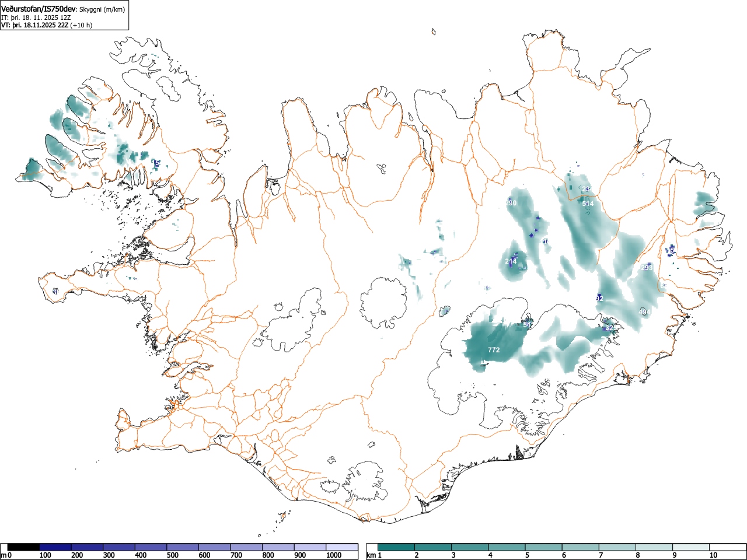Select the 7–8 km legend swatch
The image size is (747, 560).
(x=617, y=547)
